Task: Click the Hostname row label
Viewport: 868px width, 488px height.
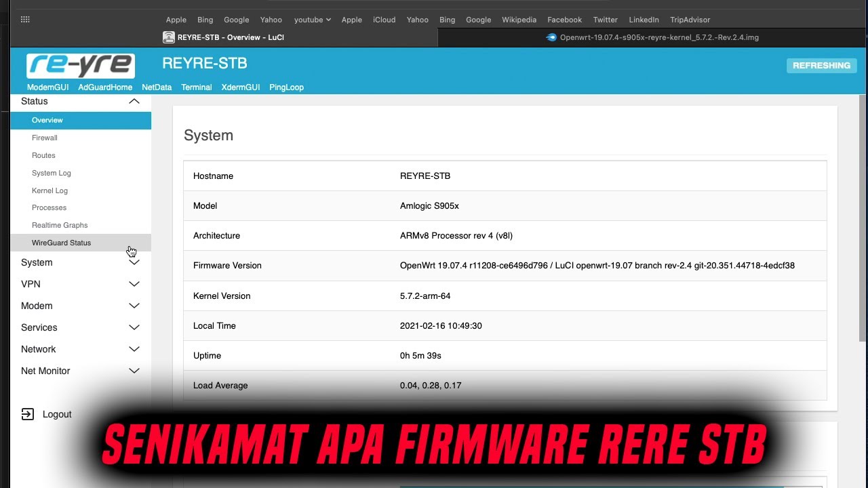Action: click(213, 176)
